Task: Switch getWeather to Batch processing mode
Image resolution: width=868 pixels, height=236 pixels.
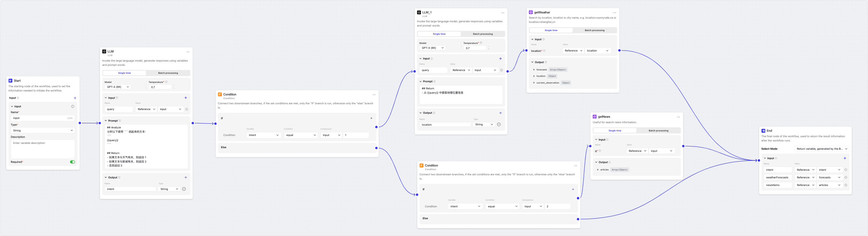Action: click(595, 30)
